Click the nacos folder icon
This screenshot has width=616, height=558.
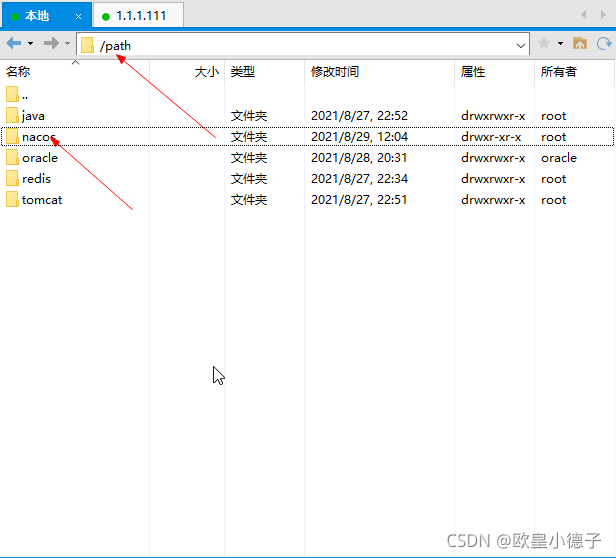(12, 137)
